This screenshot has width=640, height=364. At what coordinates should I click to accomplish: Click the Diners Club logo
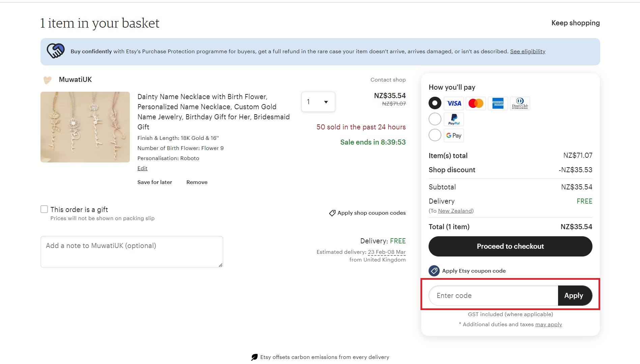click(520, 103)
